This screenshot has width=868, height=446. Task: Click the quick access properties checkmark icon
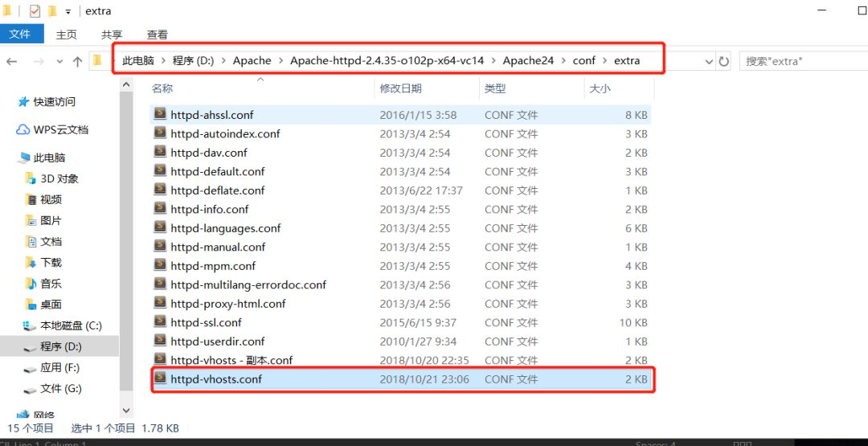tap(35, 11)
